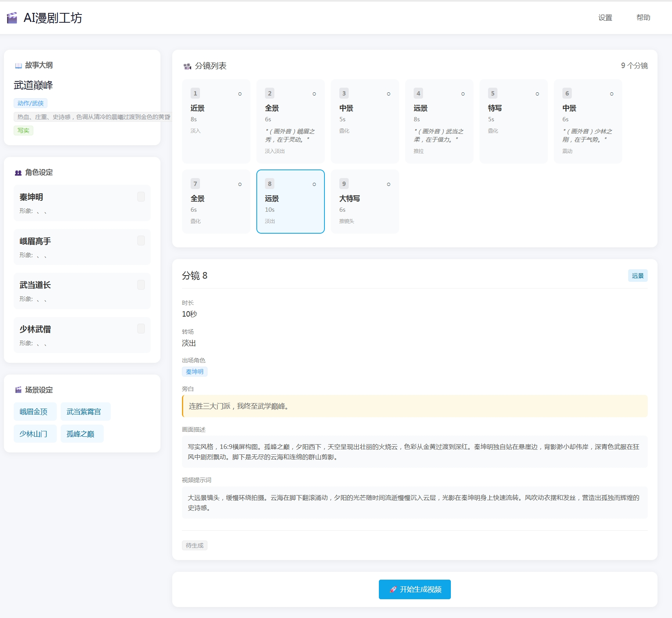Click the 6s duration on shot 7 全景
Viewport: 672px width, 618px height.
coord(194,210)
